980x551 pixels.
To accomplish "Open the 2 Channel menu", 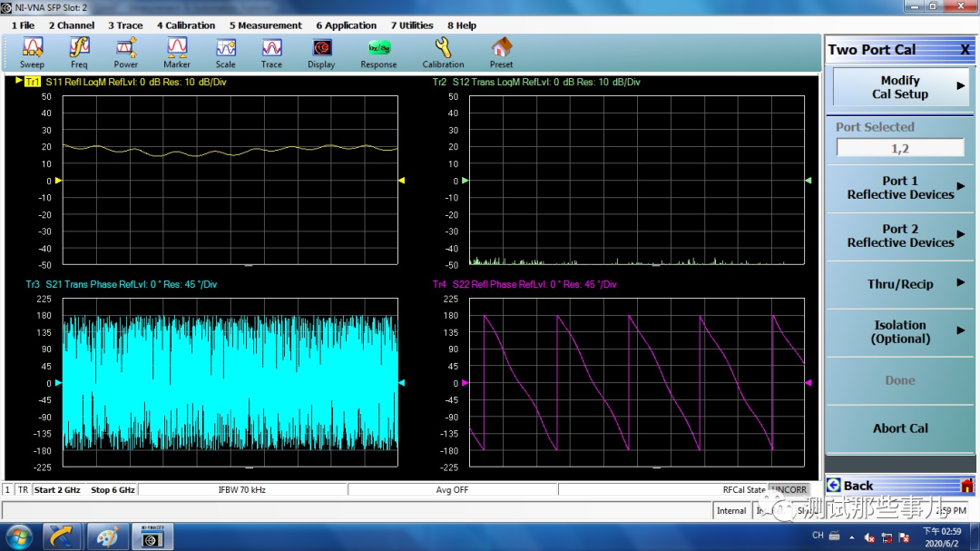I will [72, 25].
